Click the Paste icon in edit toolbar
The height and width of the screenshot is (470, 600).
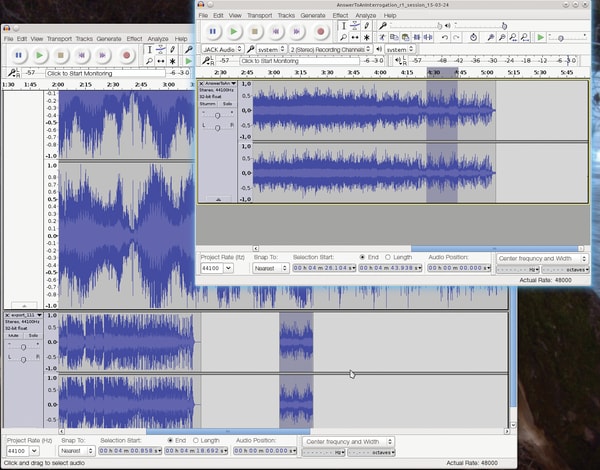point(405,37)
